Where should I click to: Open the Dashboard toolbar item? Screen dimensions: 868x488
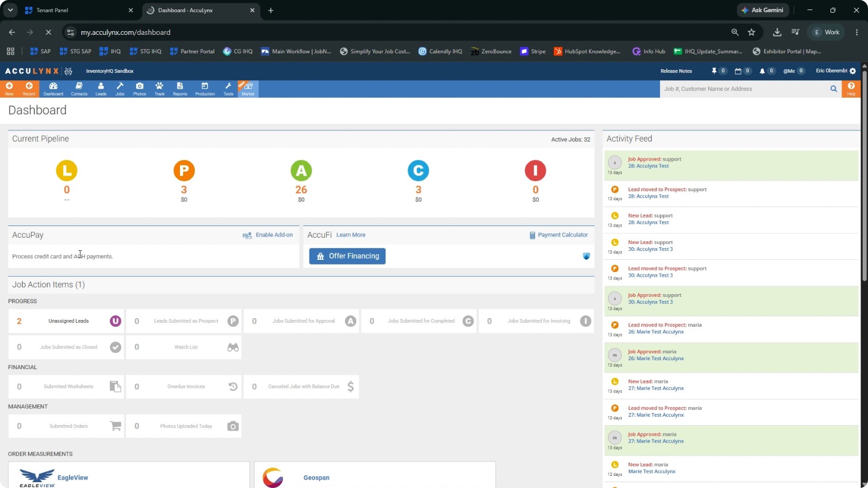[x=53, y=89]
